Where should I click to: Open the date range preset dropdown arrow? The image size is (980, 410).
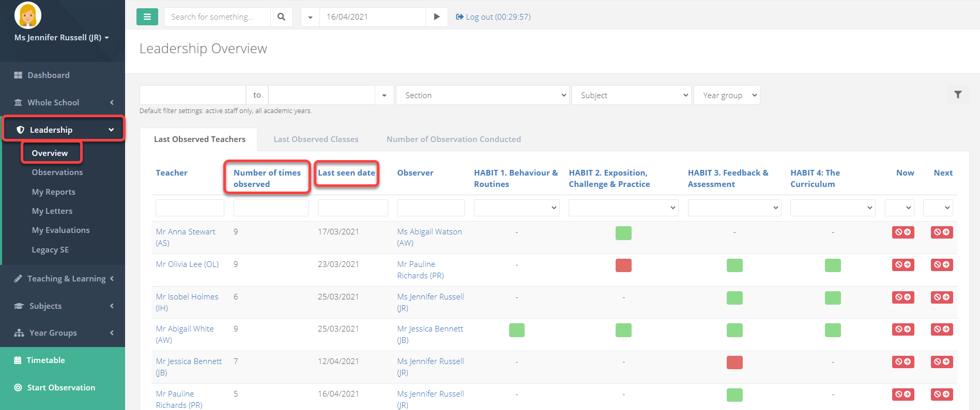384,95
